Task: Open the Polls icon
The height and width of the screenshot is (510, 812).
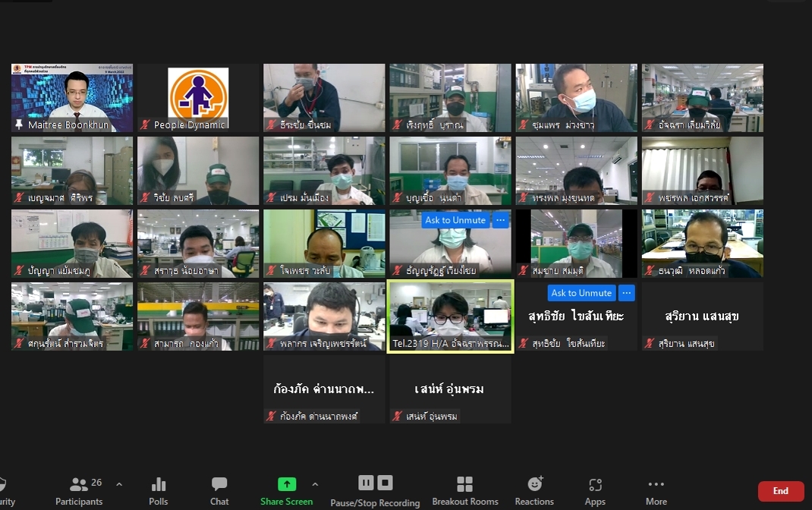Action: pos(159,490)
